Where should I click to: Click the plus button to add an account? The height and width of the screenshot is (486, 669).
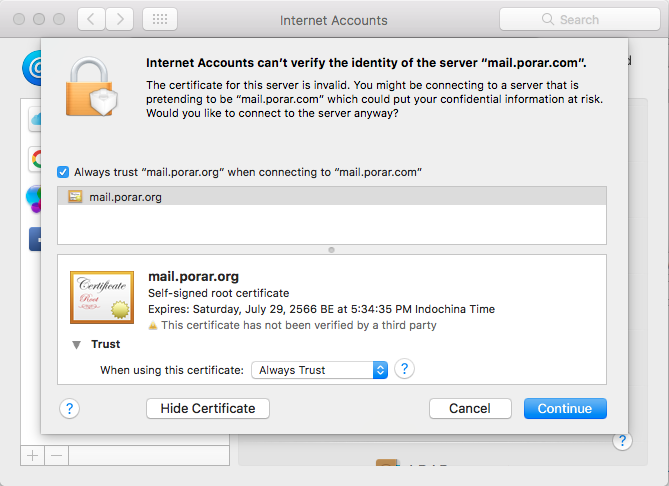(x=32, y=455)
